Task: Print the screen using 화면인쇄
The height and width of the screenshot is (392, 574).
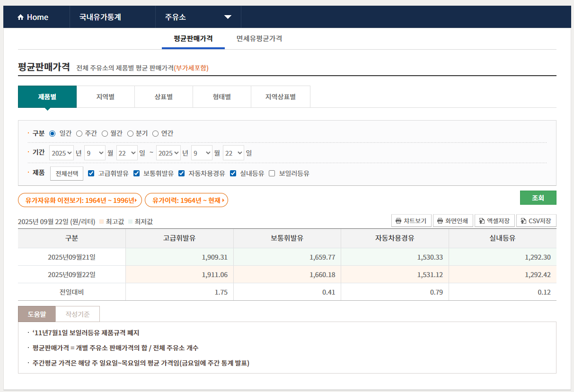Action: (x=452, y=221)
